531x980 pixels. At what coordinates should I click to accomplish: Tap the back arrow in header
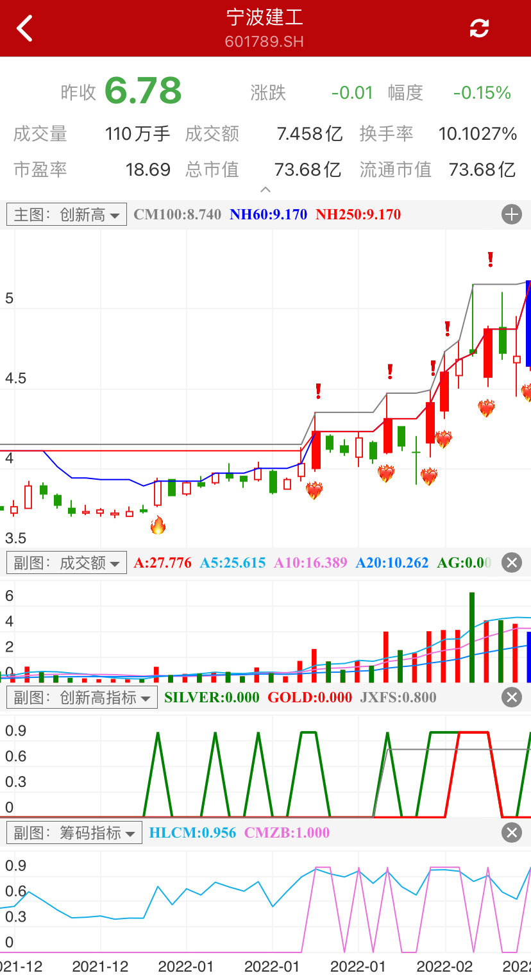coord(25,28)
